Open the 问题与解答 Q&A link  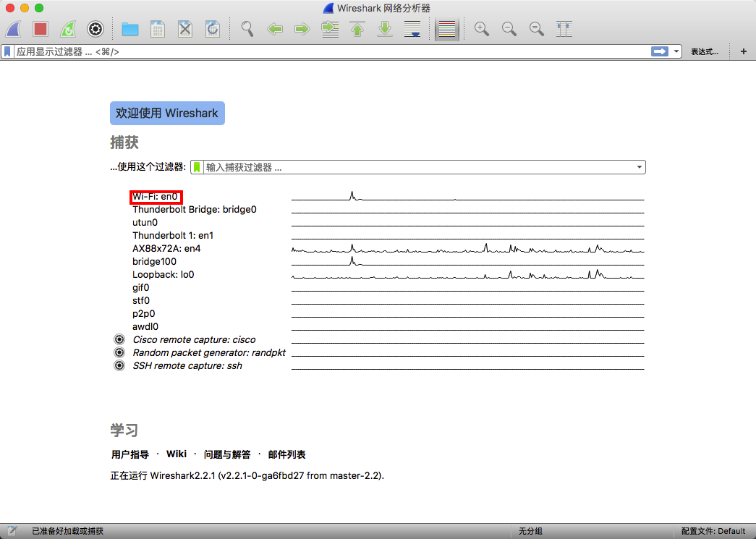point(227,454)
